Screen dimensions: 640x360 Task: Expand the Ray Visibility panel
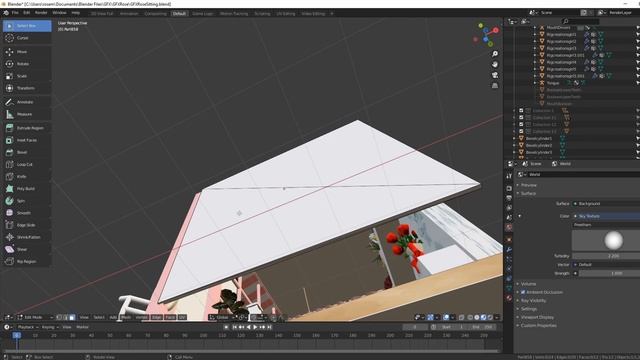click(x=533, y=301)
